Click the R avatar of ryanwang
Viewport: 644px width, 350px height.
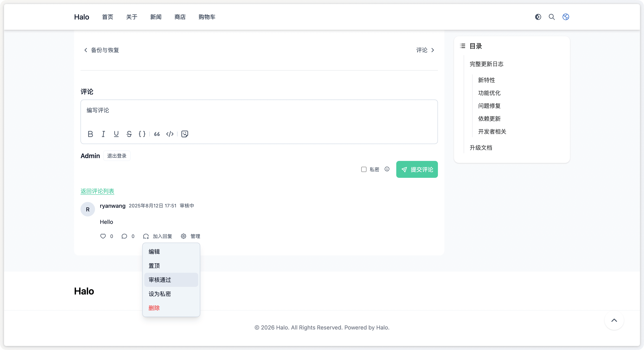tap(88, 209)
